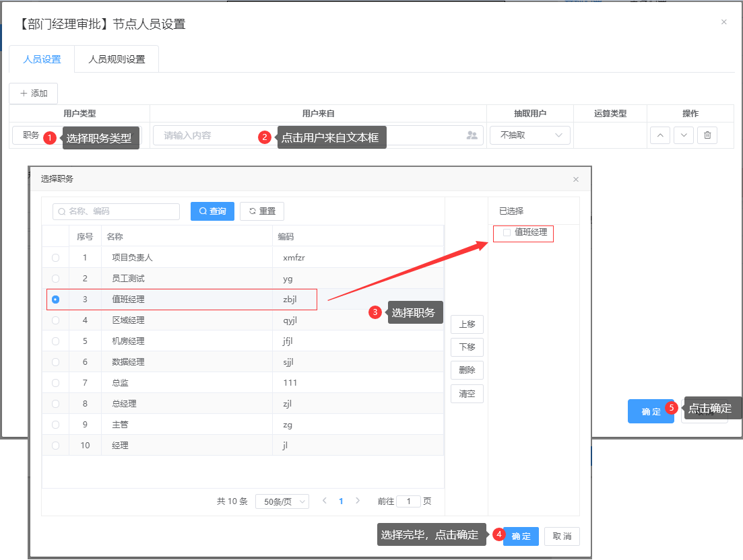This screenshot has height=560, width=743.
Task: Open the 50条/页 page size dropdown
Action: click(x=282, y=501)
